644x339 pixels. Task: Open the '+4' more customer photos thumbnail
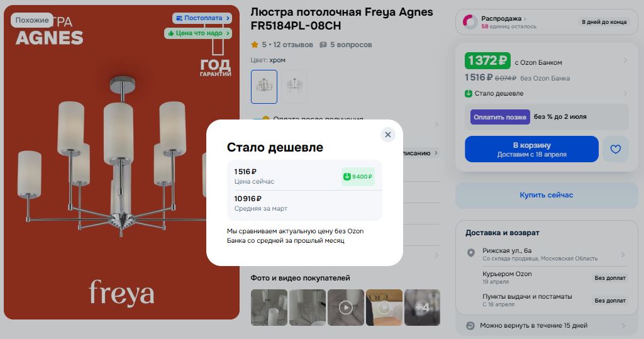pos(422,308)
